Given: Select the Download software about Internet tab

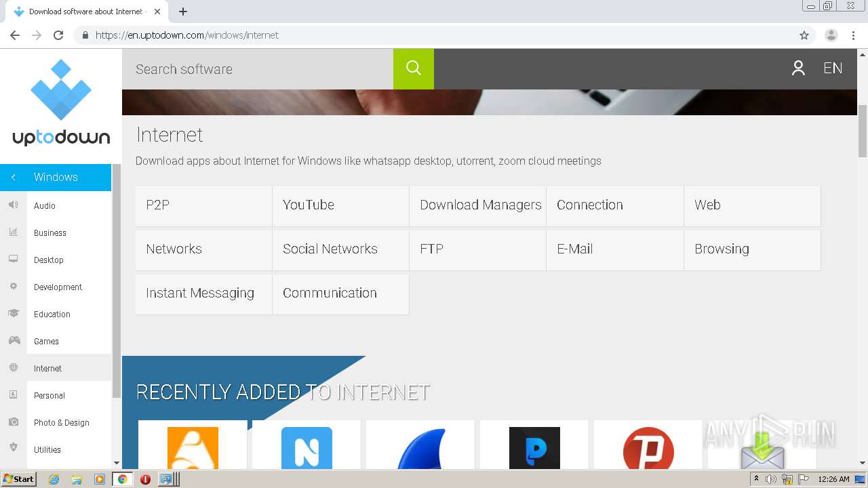Looking at the screenshot, I should coord(85,12).
